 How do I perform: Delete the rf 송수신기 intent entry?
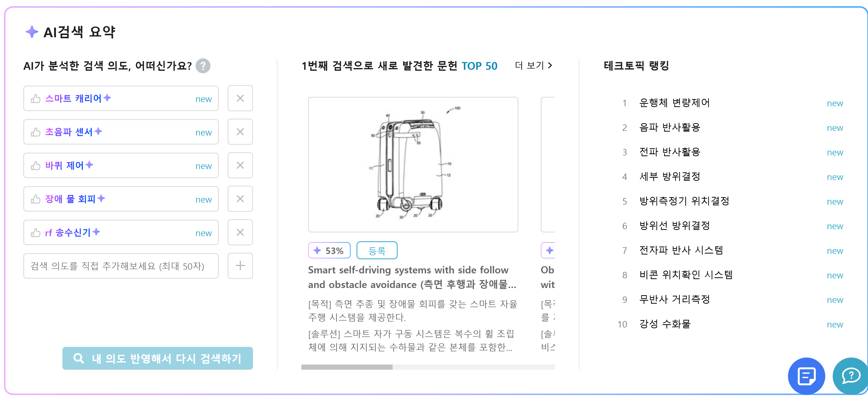pyautogui.click(x=240, y=232)
